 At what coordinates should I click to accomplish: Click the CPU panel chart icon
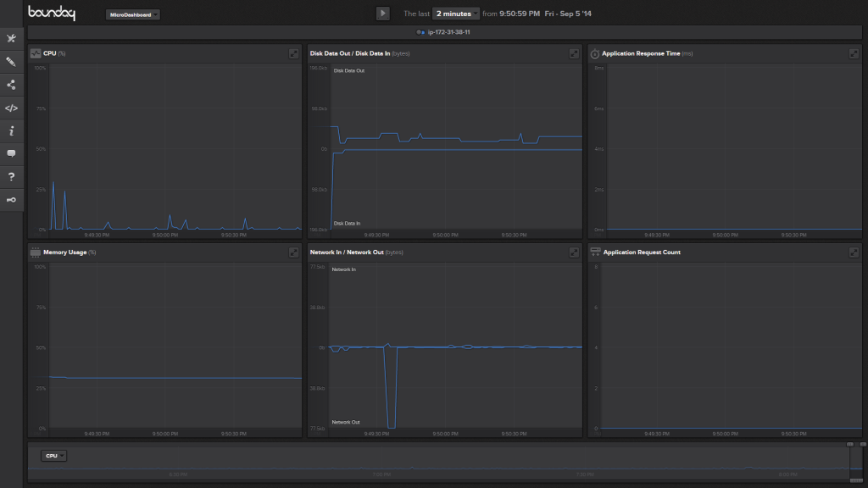pos(36,53)
